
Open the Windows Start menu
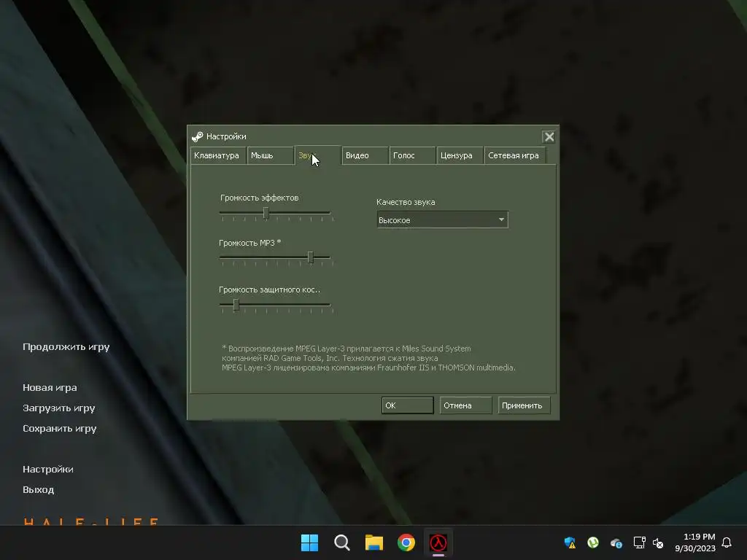309,542
